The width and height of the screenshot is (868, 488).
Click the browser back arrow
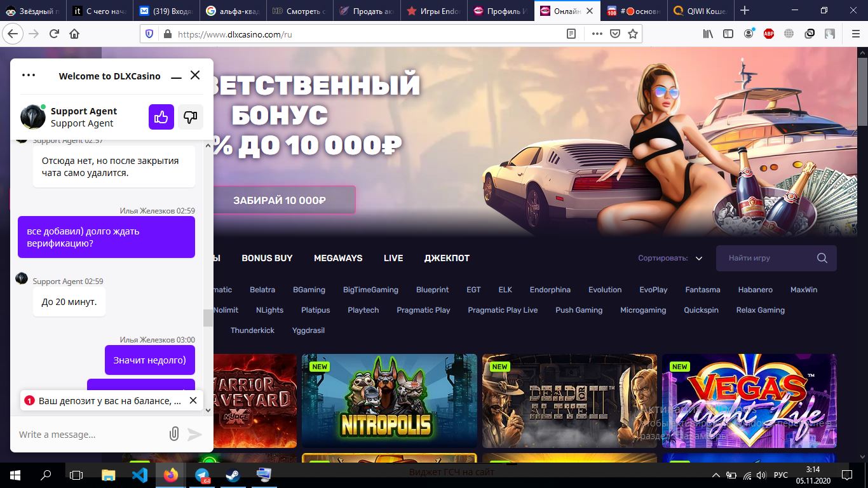click(x=13, y=34)
